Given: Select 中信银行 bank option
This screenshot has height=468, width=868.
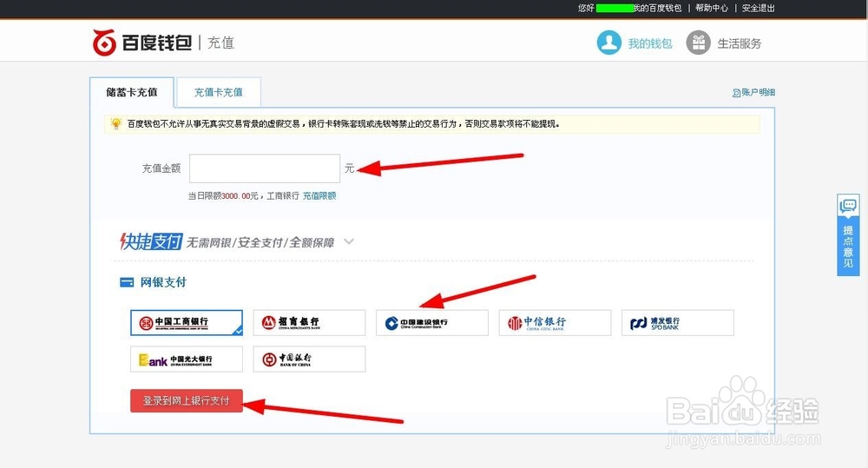Looking at the screenshot, I should 556,322.
